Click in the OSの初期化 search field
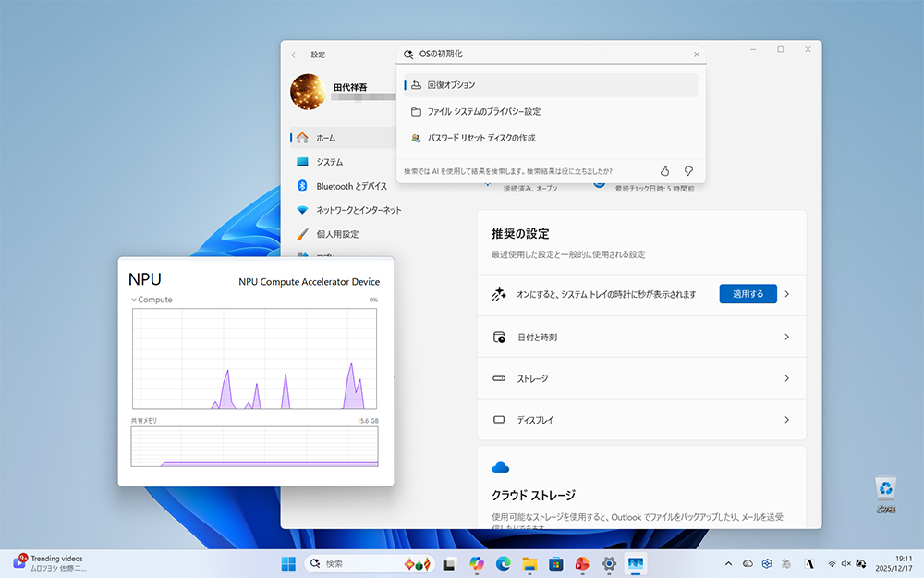 [x=551, y=55]
